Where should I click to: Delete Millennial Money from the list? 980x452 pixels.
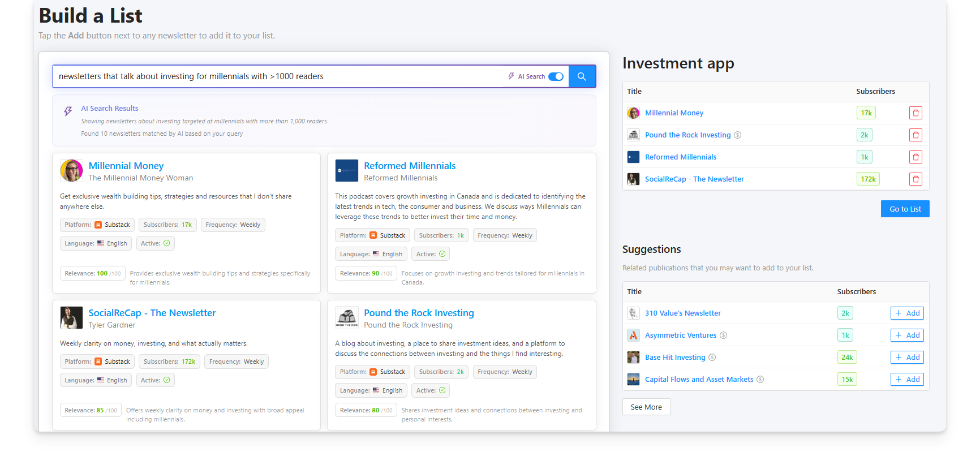tap(915, 113)
